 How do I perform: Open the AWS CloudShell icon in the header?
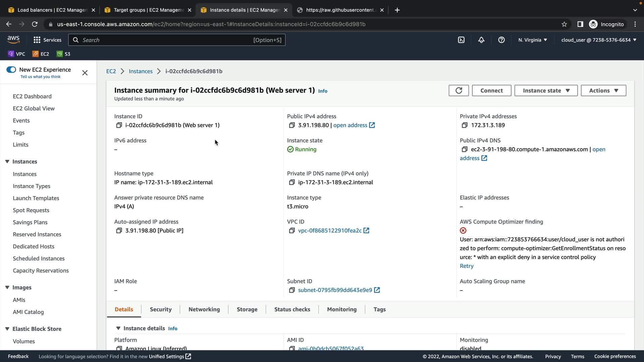tap(461, 40)
